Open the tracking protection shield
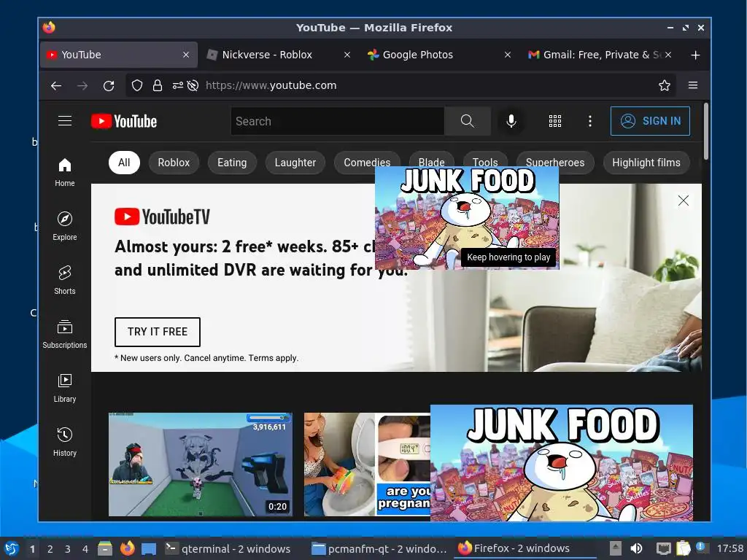The height and width of the screenshot is (560, 747). click(137, 86)
